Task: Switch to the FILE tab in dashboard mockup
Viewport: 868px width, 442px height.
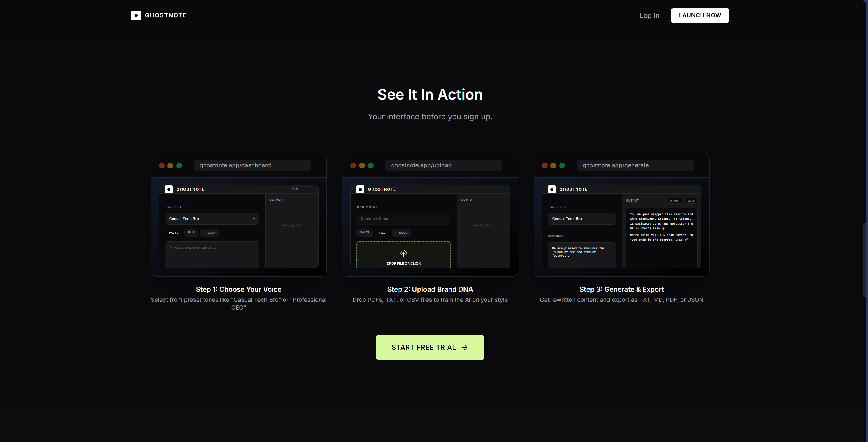Action: tap(191, 233)
